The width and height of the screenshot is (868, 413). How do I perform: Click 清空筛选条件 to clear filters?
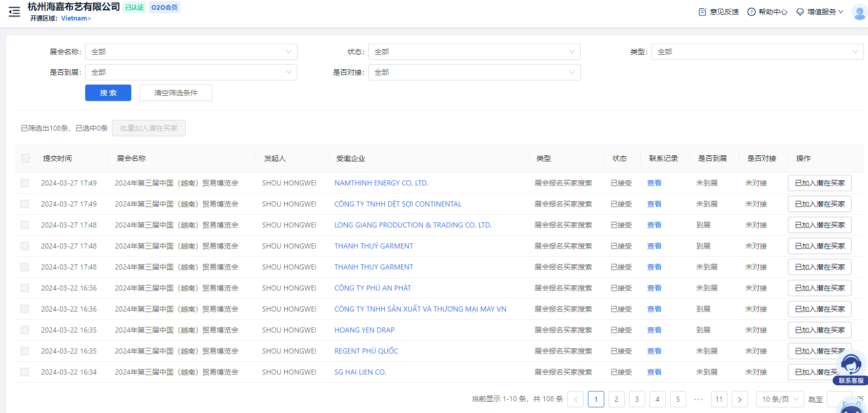(175, 93)
